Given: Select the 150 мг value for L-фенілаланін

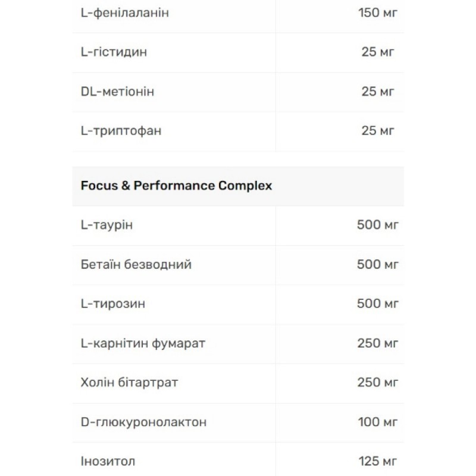Looking at the screenshot, I should tap(377, 12).
